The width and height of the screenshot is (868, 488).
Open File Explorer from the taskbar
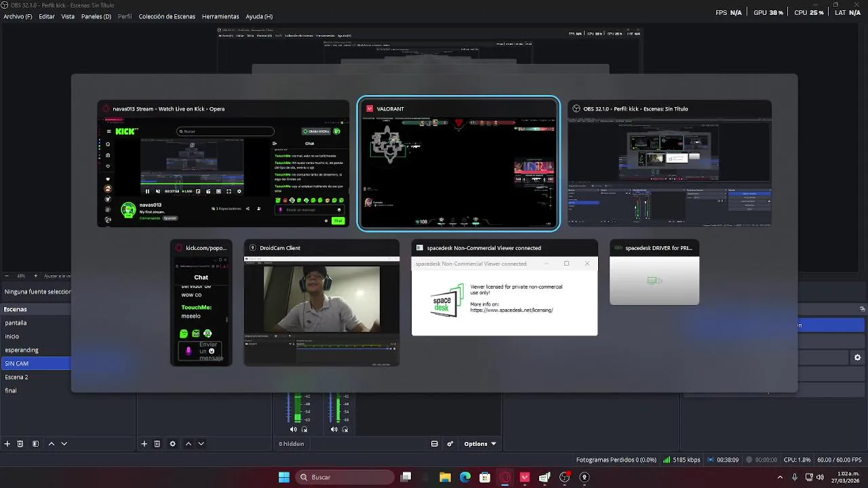[x=445, y=477]
